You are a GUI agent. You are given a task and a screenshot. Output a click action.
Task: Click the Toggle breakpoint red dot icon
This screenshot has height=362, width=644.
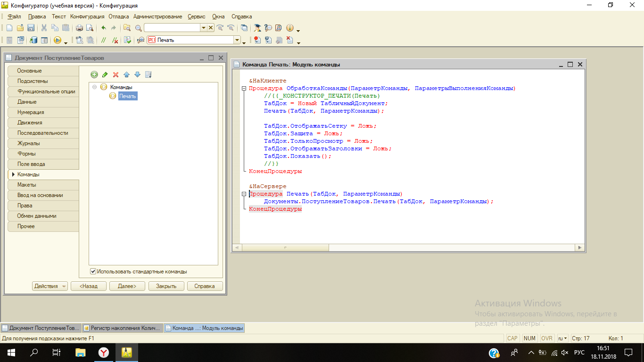pos(257,41)
